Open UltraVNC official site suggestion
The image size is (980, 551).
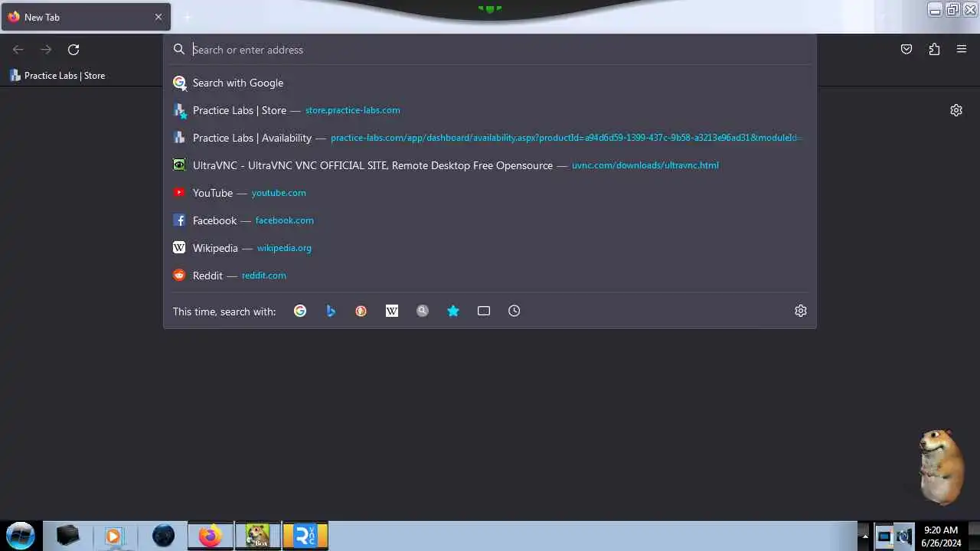point(490,165)
